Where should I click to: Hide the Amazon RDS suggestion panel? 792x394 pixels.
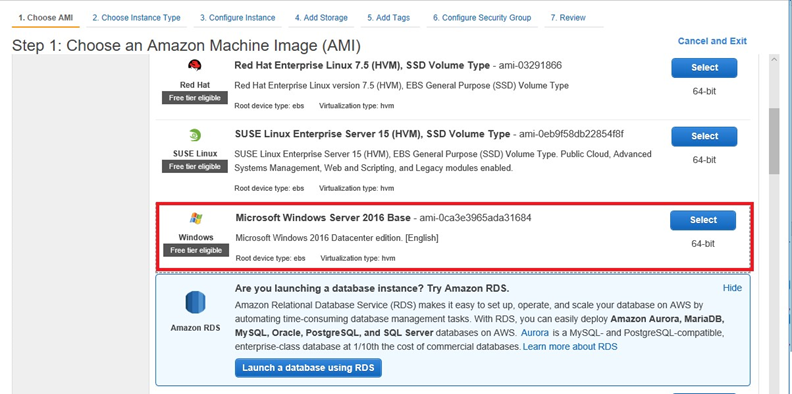coord(732,288)
